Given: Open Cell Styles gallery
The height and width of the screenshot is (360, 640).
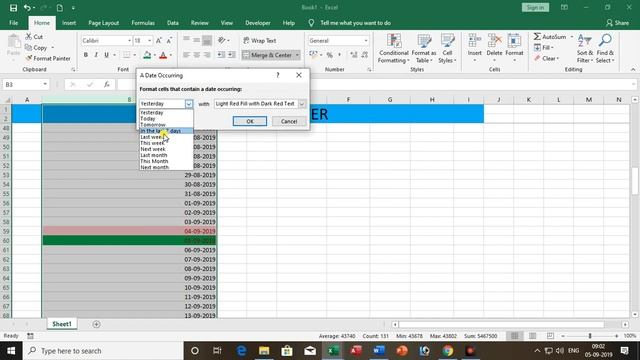Looking at the screenshot, I should [447, 49].
